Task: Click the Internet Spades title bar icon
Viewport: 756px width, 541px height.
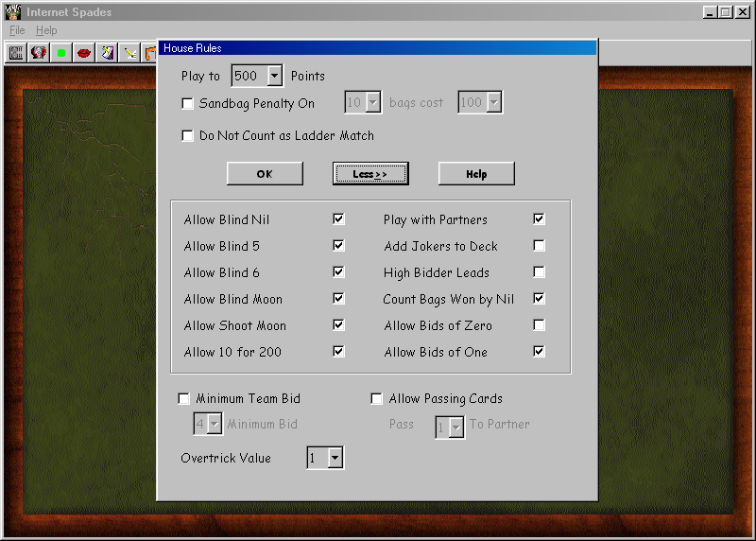Action: tap(12, 12)
